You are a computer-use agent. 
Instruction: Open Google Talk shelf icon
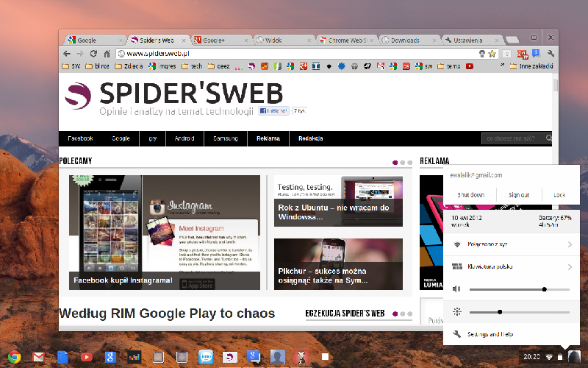point(254,357)
